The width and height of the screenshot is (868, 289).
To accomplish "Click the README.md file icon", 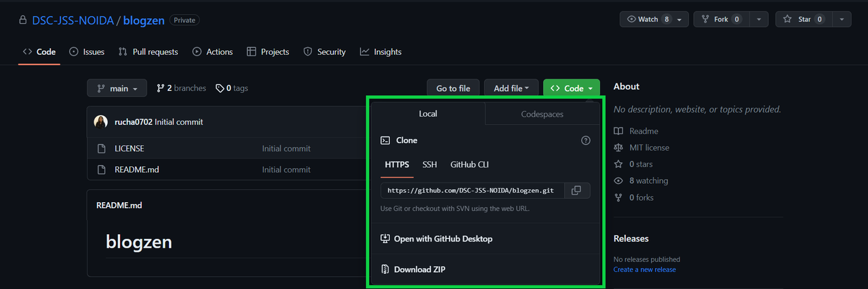I will (102, 170).
